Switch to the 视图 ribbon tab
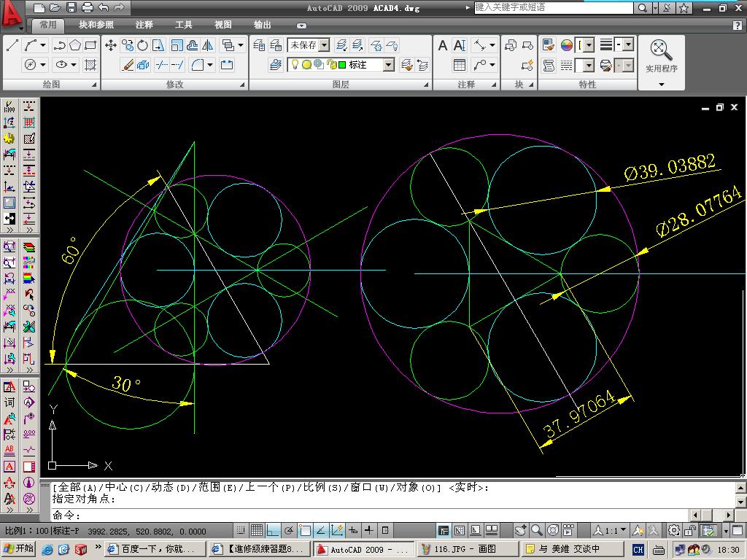747x560 pixels. [223, 25]
